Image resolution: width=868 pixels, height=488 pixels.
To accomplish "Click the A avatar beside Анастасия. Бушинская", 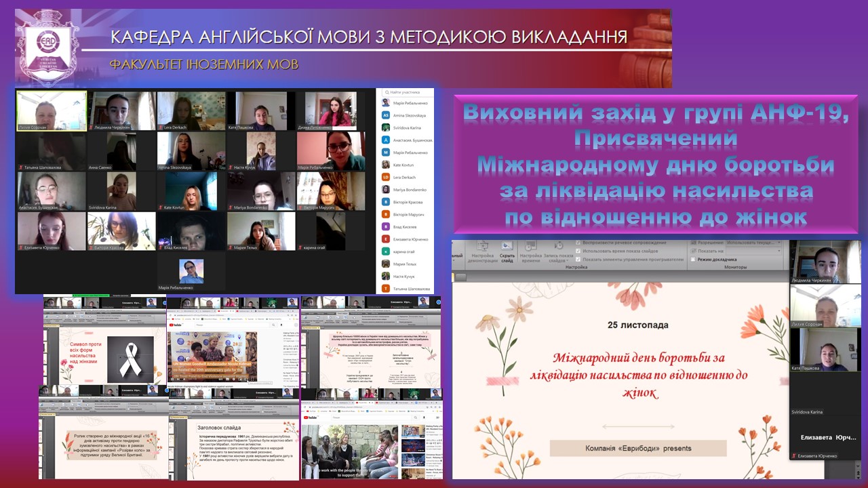I will click(x=385, y=140).
